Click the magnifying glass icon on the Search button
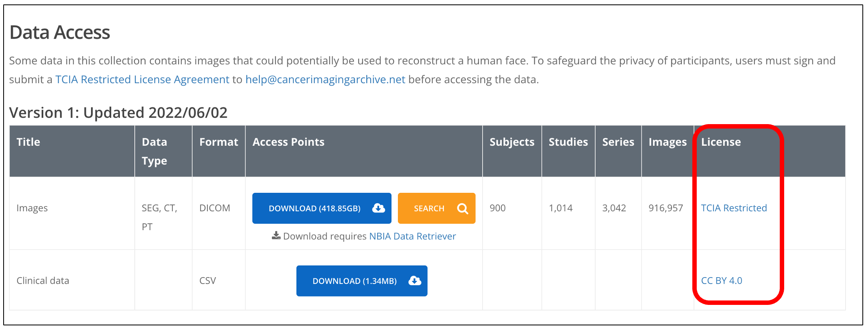The image size is (868, 331). 462,208
